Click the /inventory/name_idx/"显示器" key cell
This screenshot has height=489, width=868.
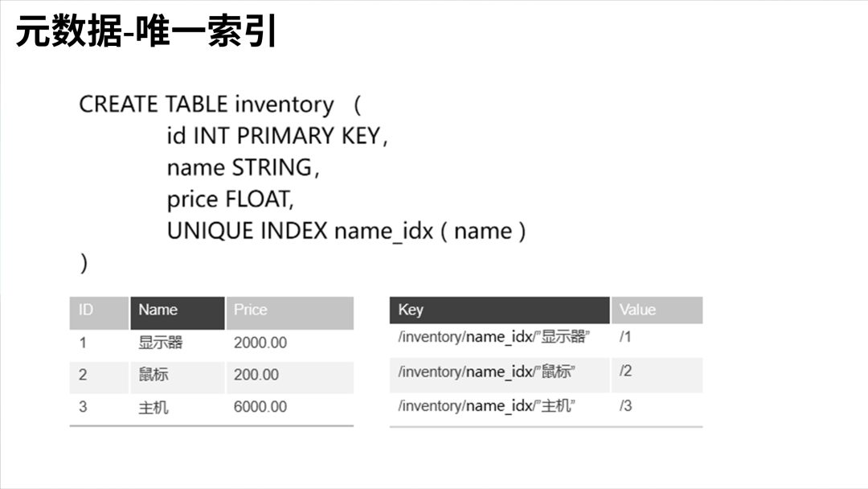pos(494,337)
